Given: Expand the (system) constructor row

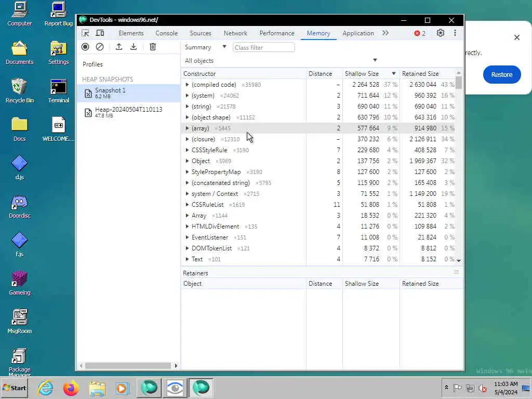Looking at the screenshot, I should [187, 96].
